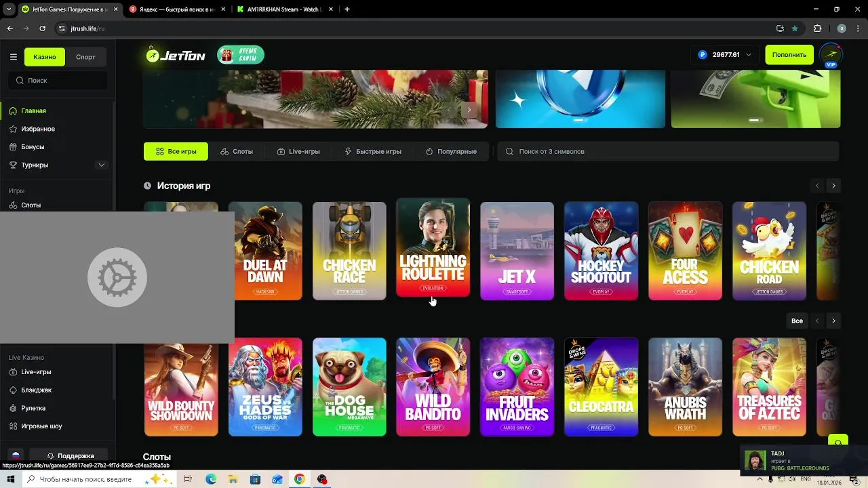868x488 pixels.
Task: Switch to the Казино section
Action: point(45,57)
